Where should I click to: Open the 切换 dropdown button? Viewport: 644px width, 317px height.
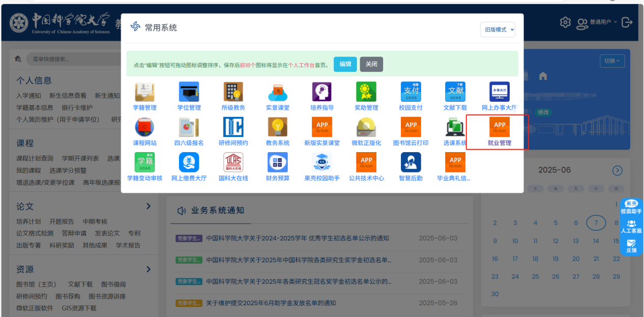coord(612,61)
